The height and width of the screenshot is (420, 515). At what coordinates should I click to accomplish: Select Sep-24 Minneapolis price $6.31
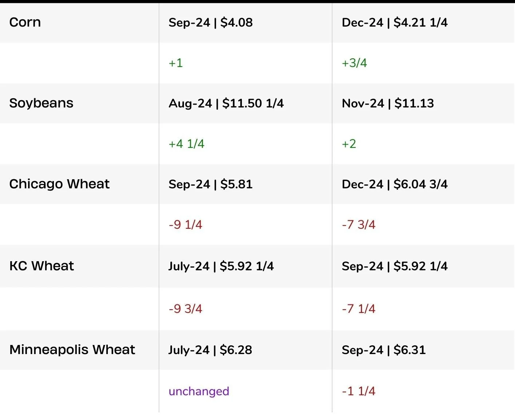click(x=384, y=350)
